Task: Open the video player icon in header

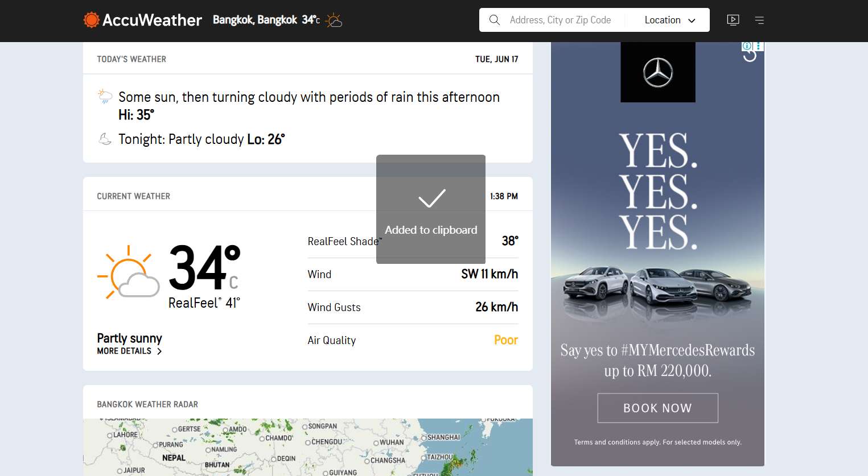Action: point(733,20)
